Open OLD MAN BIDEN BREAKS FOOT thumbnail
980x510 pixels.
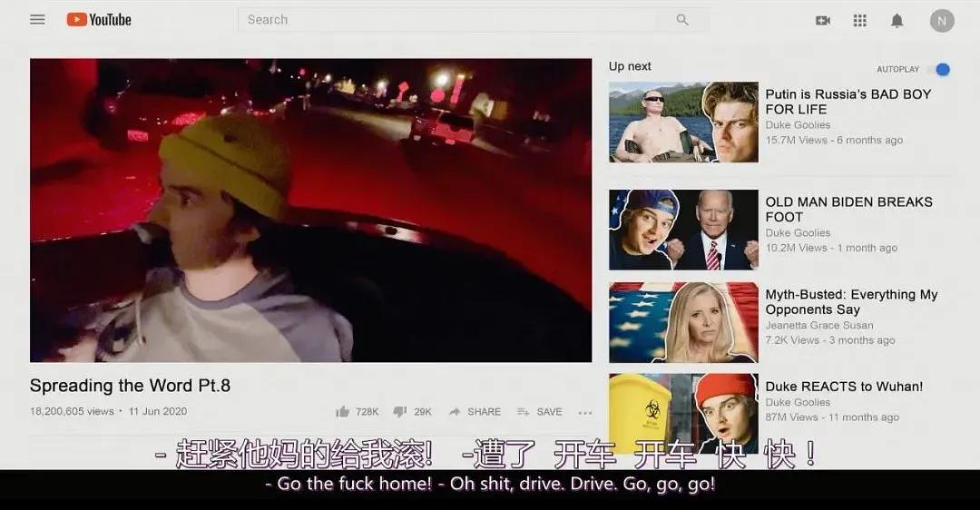(683, 230)
